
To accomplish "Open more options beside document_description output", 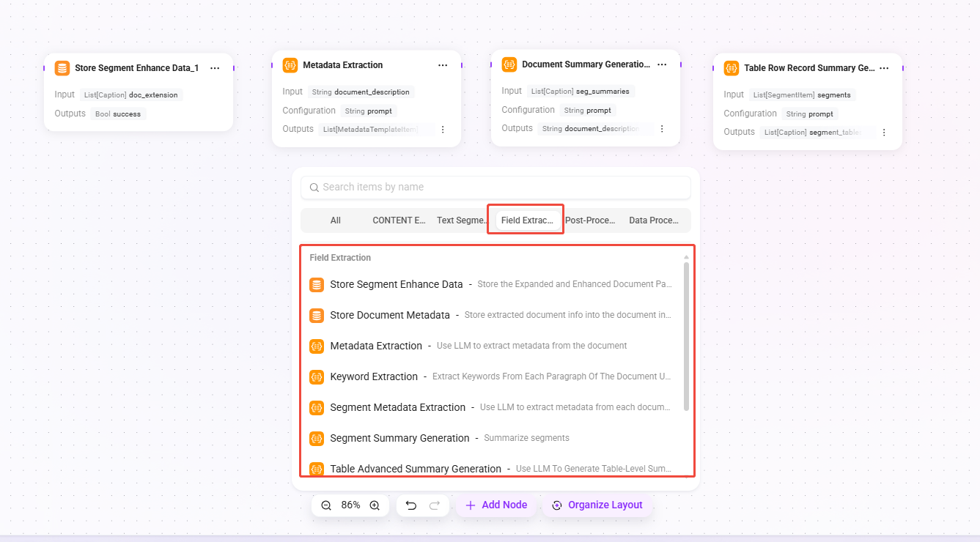I will 662,129.
